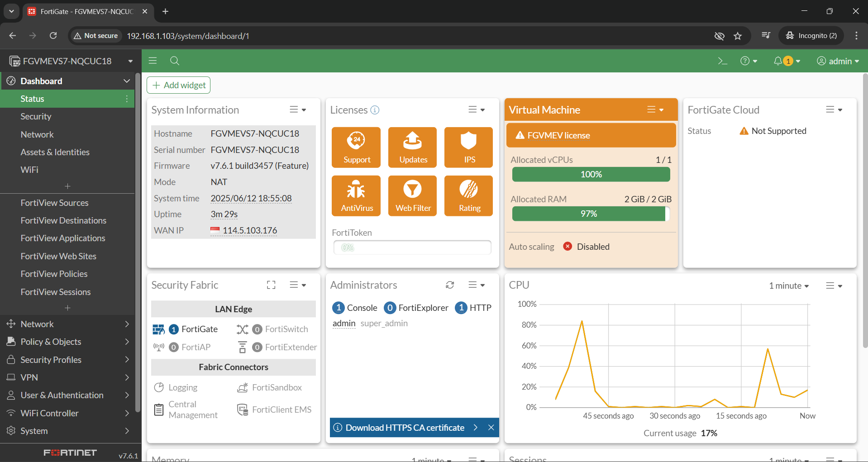Bookmark this page with the star icon
This screenshot has width=868, height=462.
[738, 36]
